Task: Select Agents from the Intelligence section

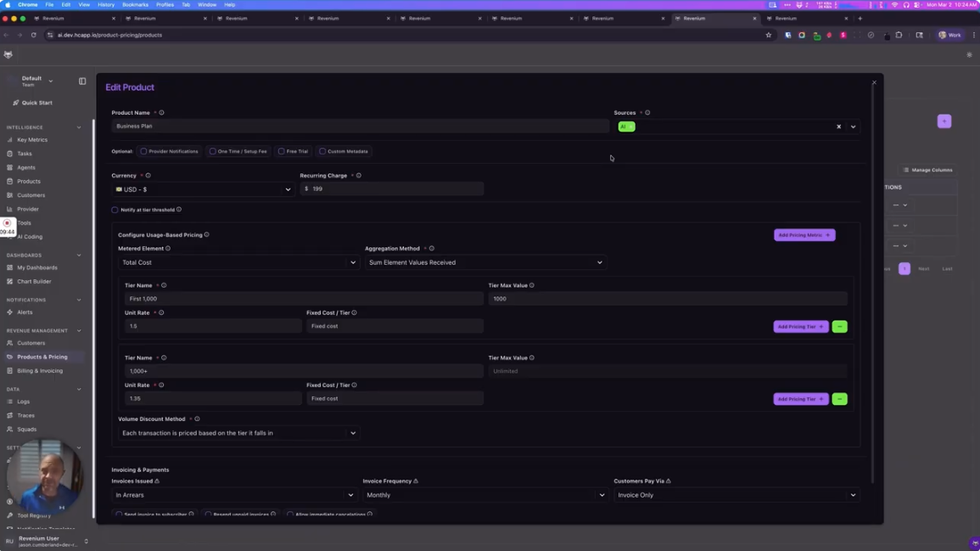Action: [26, 167]
